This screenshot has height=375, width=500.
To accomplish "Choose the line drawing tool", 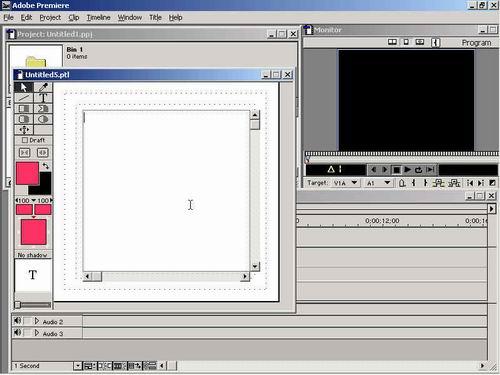I will (24, 98).
